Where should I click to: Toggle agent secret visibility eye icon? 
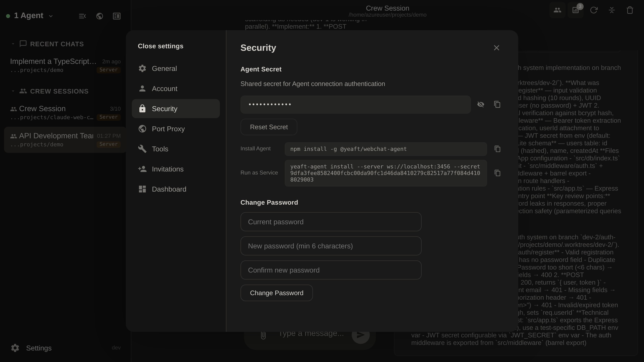point(481,104)
